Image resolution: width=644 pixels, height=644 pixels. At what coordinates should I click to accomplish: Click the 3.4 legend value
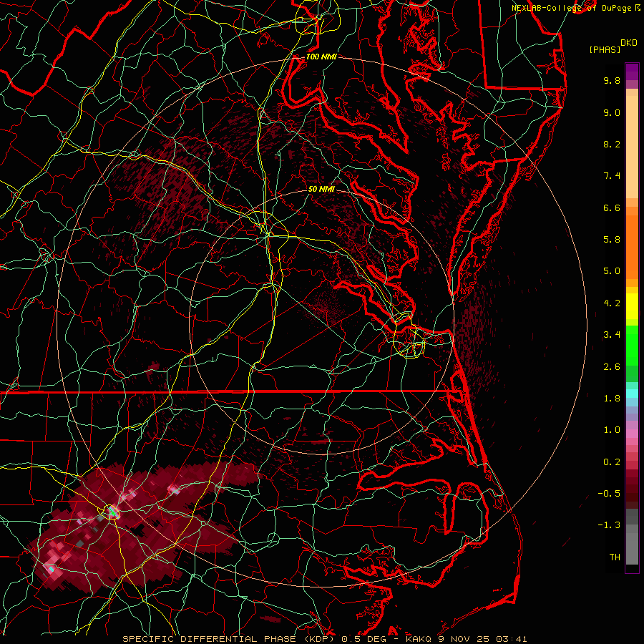click(x=612, y=335)
